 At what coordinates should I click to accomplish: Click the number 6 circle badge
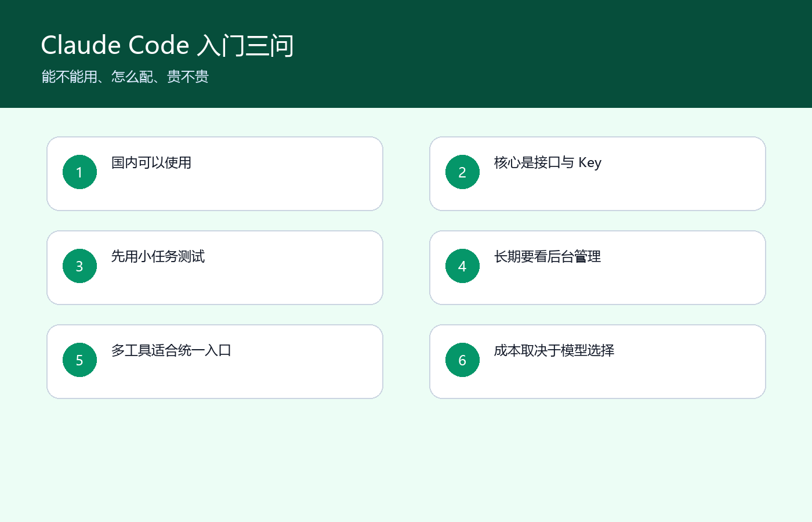point(462,360)
